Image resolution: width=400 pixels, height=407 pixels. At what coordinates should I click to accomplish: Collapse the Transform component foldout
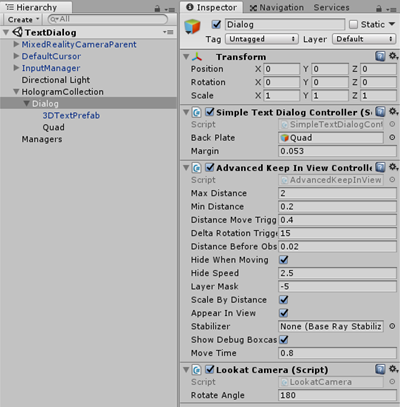point(186,57)
